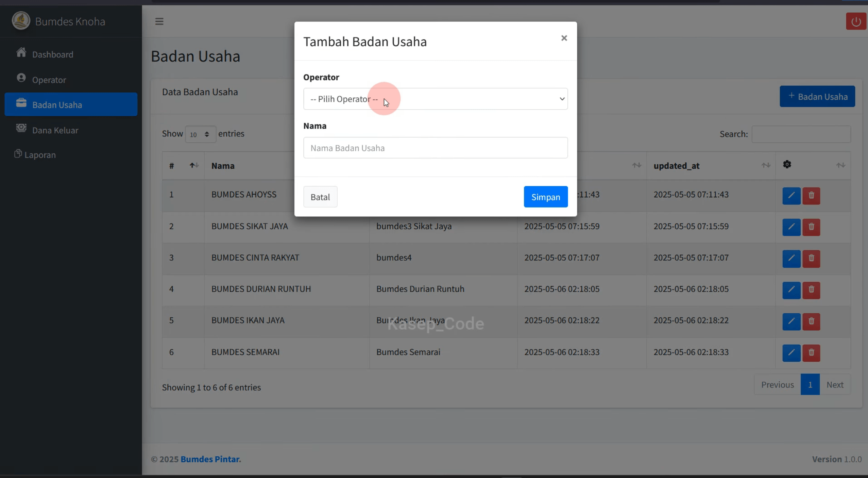Click the Previous pagination button
This screenshot has height=478, width=868.
pyautogui.click(x=777, y=384)
